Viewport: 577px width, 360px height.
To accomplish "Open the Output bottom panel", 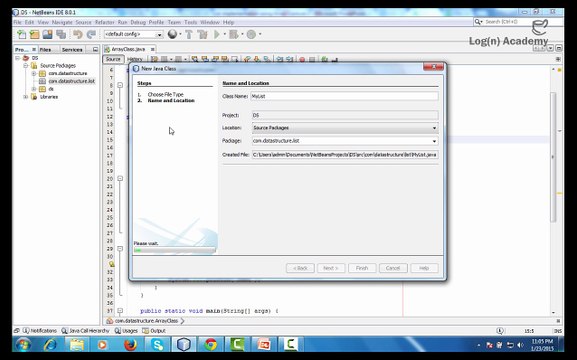I will (154, 331).
